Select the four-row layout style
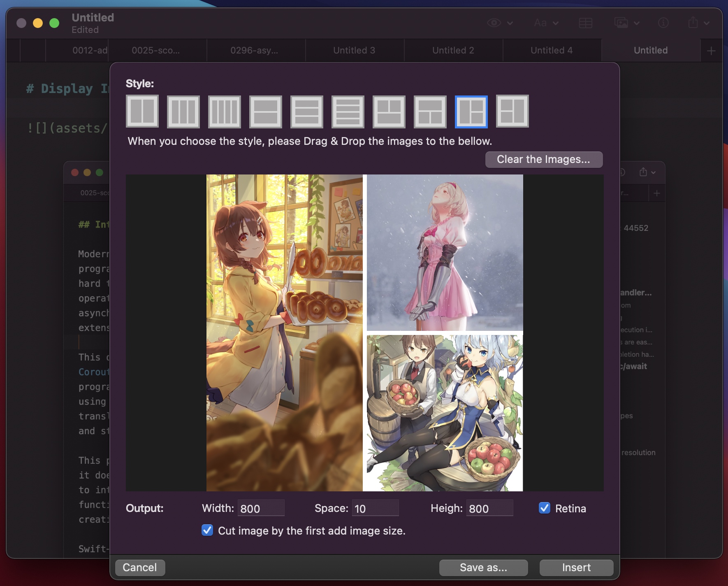The height and width of the screenshot is (586, 728). coord(348,112)
